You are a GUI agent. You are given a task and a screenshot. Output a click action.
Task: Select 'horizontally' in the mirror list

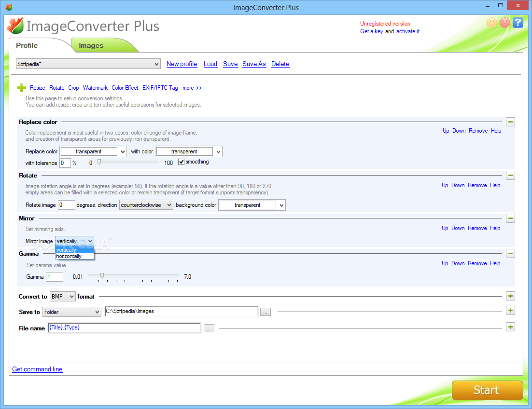[74, 256]
